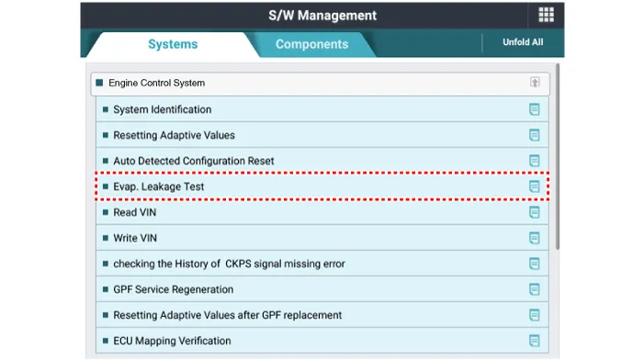The width and height of the screenshot is (644, 361).
Task: Click the note icon next to Read VIN
Action: (x=534, y=212)
